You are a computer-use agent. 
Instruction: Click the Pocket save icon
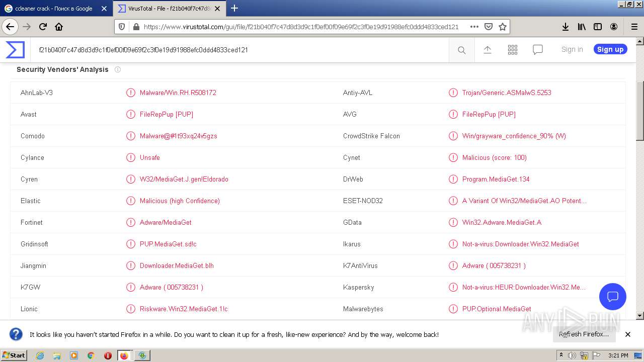click(489, 27)
